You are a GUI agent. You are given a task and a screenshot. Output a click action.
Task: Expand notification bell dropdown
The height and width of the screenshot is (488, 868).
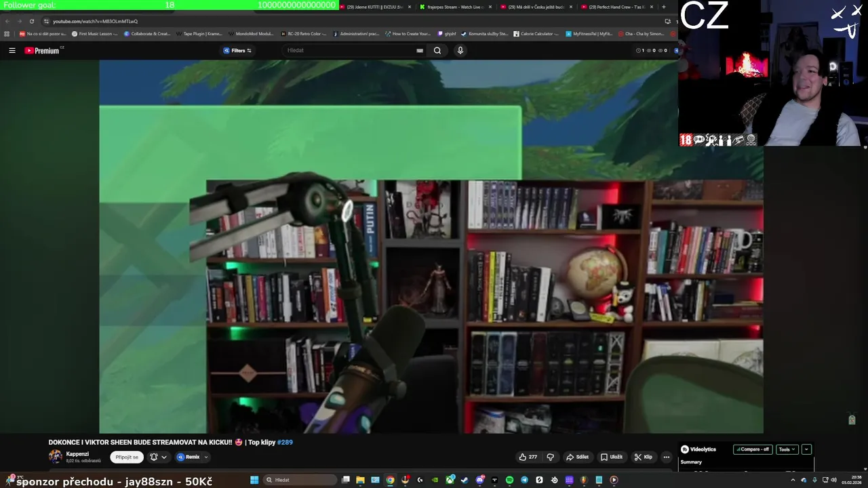coord(158,457)
